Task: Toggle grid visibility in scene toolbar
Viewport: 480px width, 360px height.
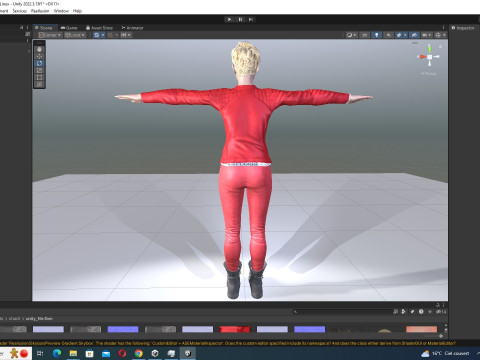Action: (96, 35)
